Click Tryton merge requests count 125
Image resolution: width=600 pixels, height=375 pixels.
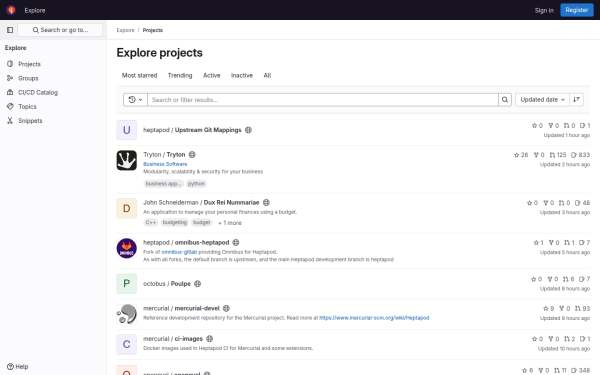pos(558,155)
